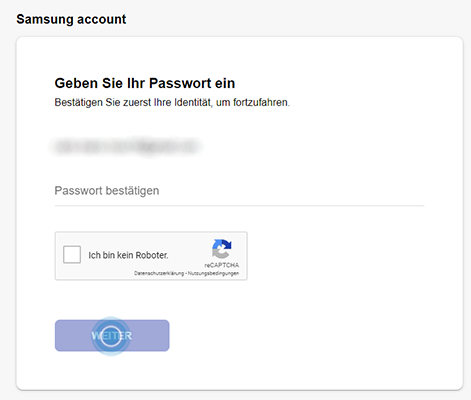471x400 pixels.
Task: Click the blurred account email address
Action: click(126, 147)
